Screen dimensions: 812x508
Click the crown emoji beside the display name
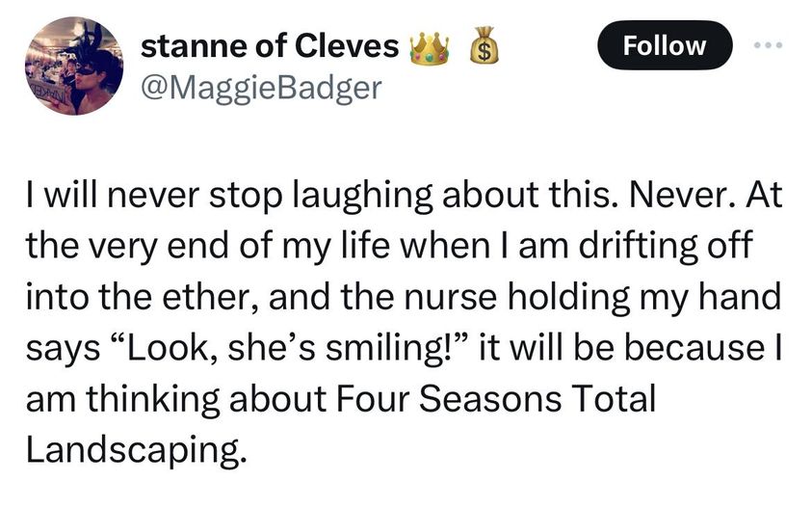tap(430, 46)
